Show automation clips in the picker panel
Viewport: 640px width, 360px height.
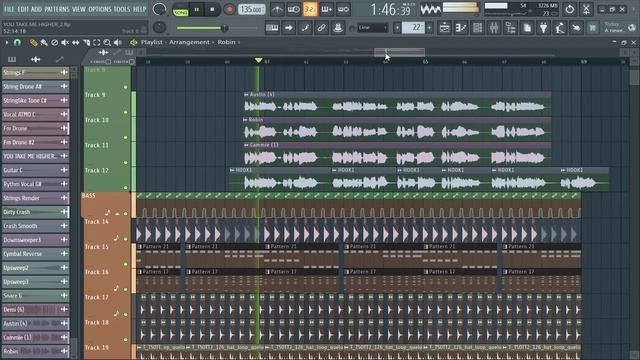tap(60, 60)
